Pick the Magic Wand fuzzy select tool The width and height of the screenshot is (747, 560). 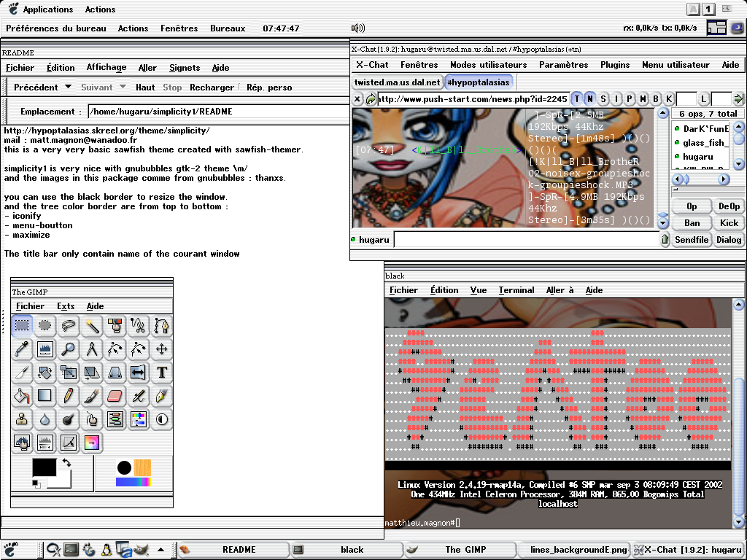(91, 326)
